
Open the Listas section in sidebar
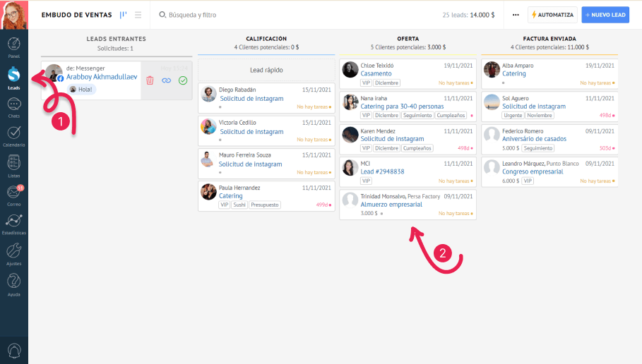[13, 165]
